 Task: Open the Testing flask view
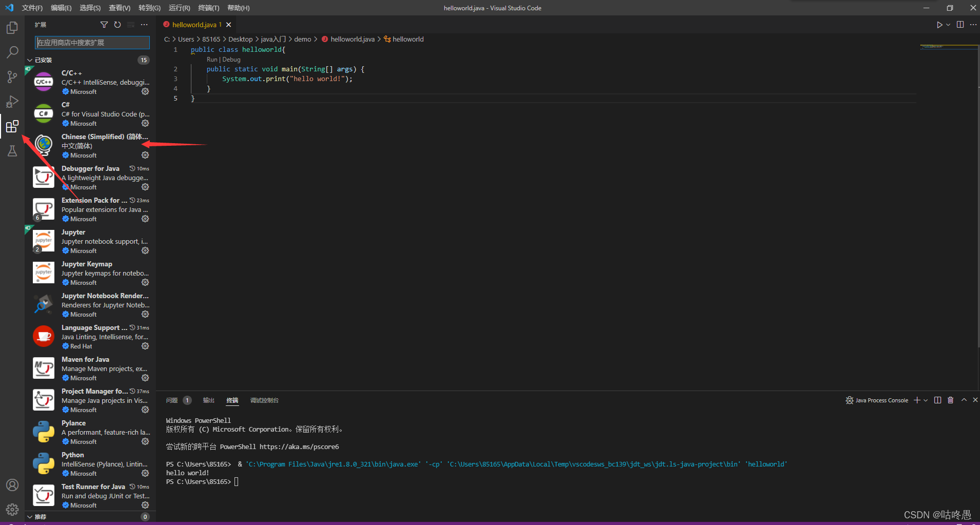tap(12, 151)
